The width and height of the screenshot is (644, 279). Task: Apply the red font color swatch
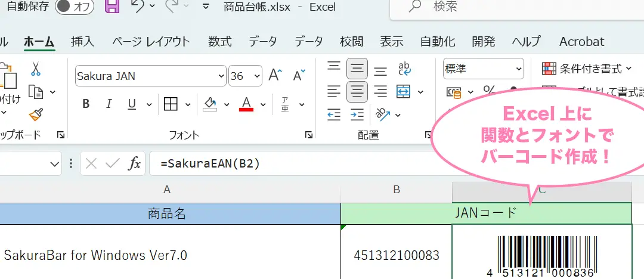coord(246,104)
